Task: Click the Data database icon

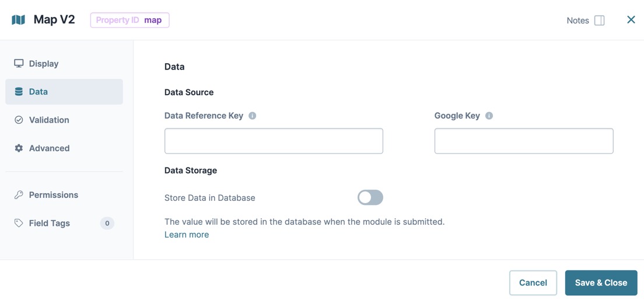Action: 19,92
